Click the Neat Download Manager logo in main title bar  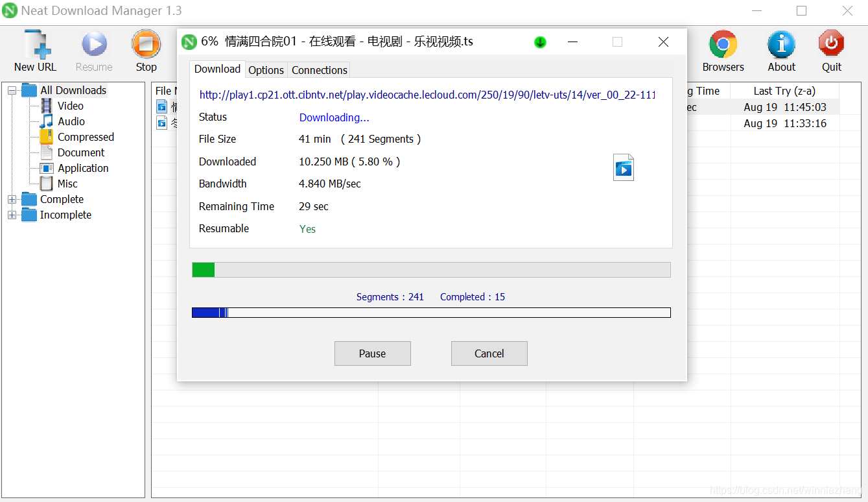[10, 11]
